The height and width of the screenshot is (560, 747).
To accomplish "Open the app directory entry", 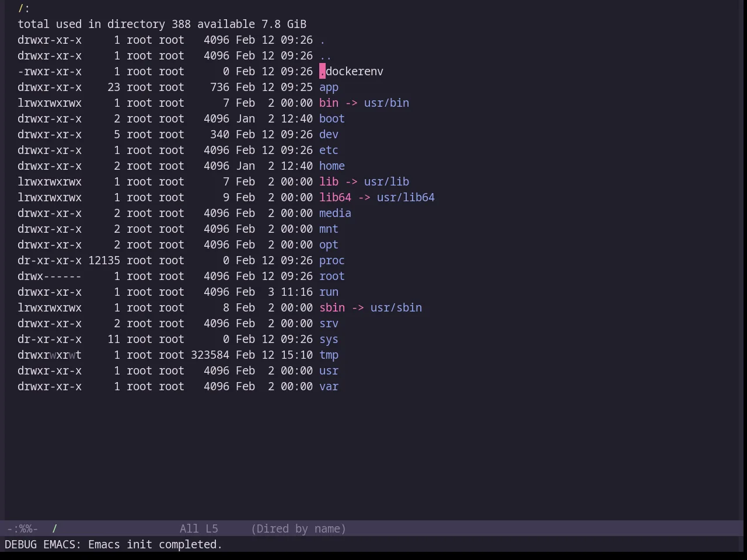I will coord(329,87).
